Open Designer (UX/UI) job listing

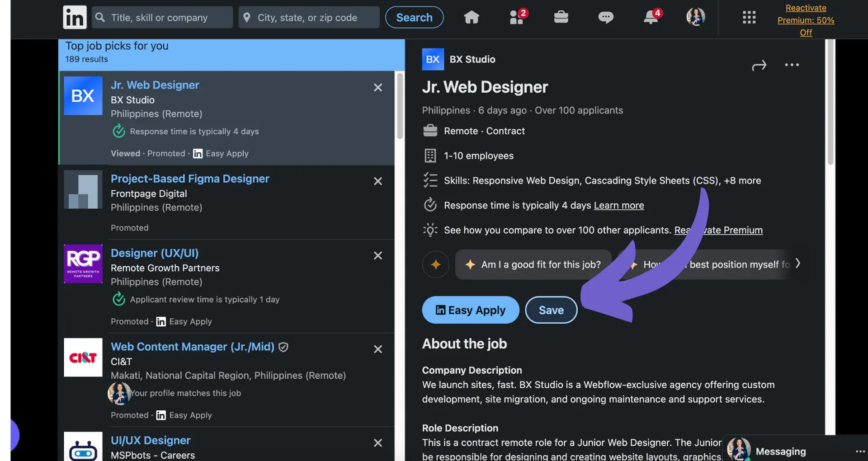point(155,253)
